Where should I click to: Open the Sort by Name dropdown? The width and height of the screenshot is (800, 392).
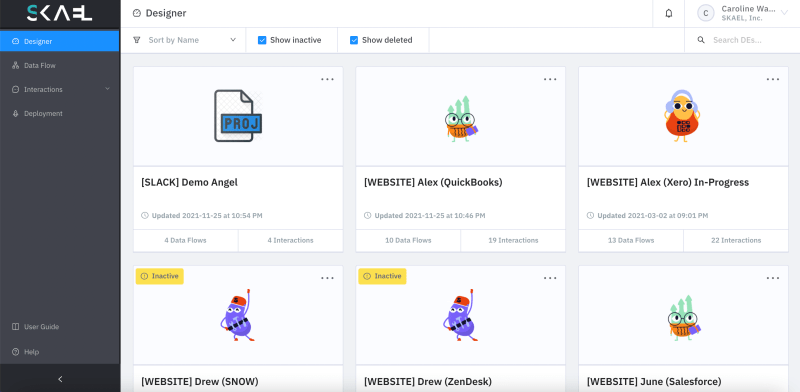coord(184,40)
